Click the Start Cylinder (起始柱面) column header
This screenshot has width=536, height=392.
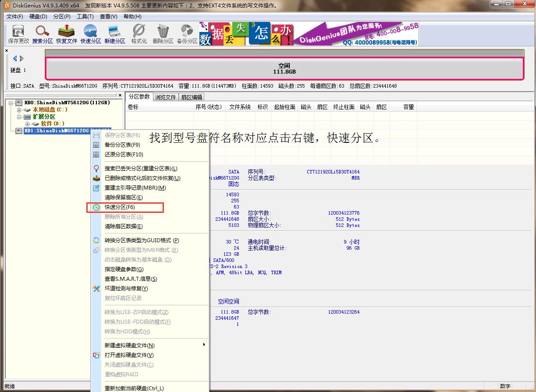click(284, 107)
